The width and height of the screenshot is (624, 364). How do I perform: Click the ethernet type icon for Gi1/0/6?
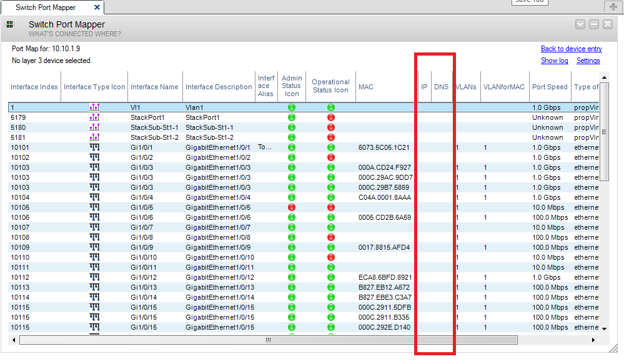pos(94,217)
